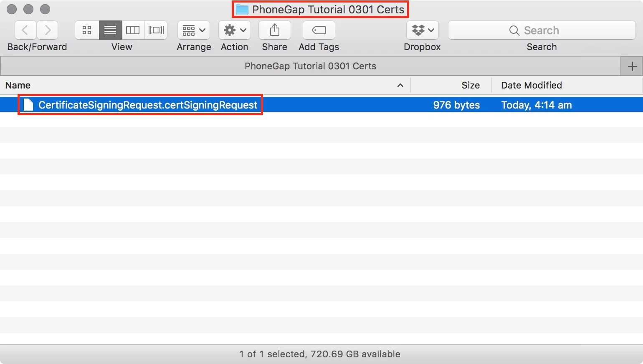The width and height of the screenshot is (643, 364).
Task: Click the status bar selection text
Action: (x=320, y=354)
